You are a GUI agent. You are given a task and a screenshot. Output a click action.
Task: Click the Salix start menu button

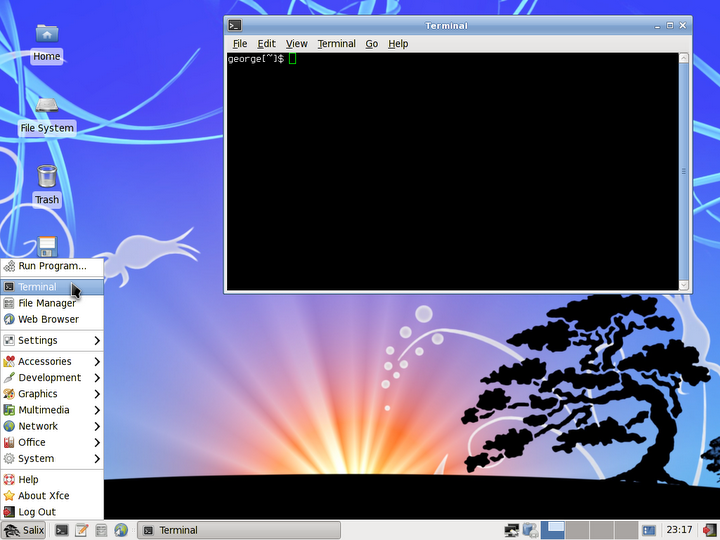click(25, 530)
